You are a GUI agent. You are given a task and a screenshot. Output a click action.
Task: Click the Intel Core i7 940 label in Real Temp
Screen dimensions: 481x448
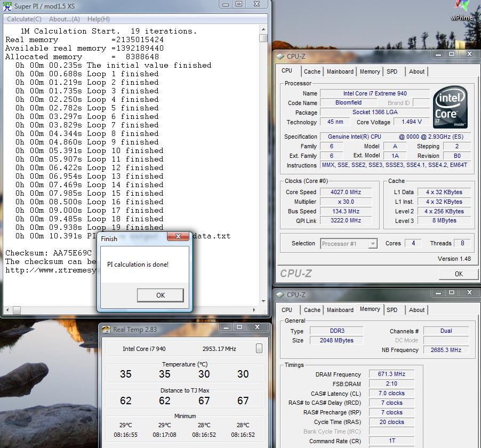144,349
